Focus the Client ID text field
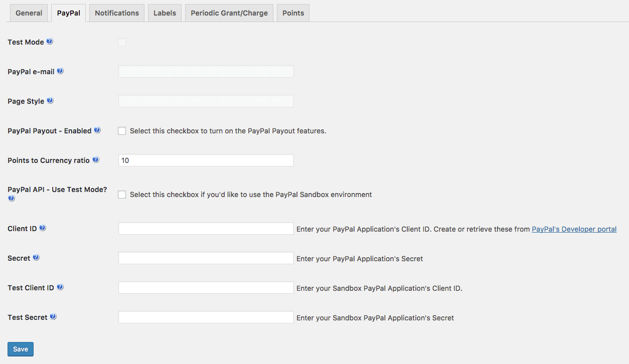Screen dimensions: 629x364 206,229
